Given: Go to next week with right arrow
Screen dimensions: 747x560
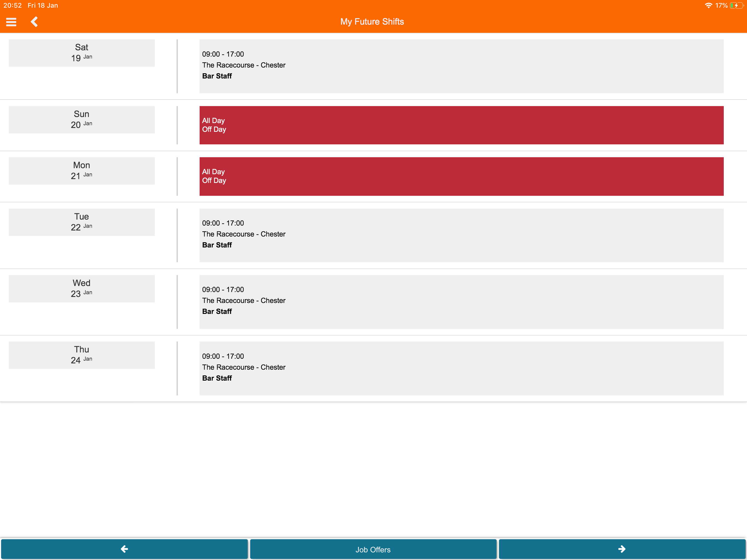Looking at the screenshot, I should tap(622, 549).
